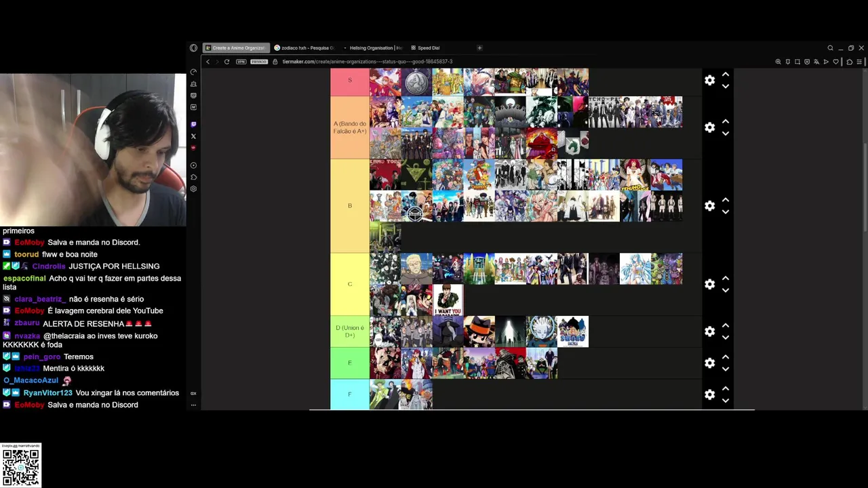This screenshot has height=488, width=868.
Task: Open sidebar three-dots setup menu
Action: [x=193, y=405]
